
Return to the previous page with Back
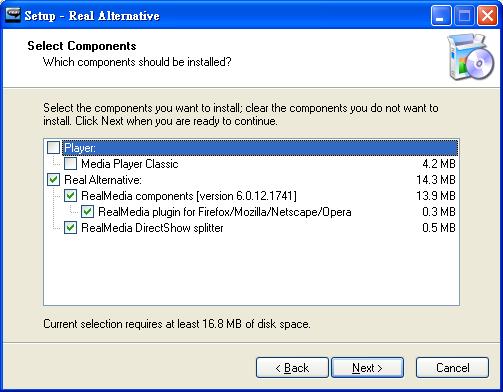click(292, 368)
